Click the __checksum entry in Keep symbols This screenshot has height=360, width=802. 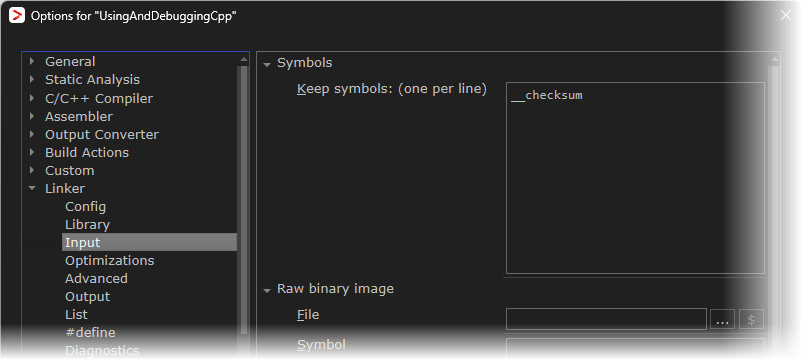547,95
